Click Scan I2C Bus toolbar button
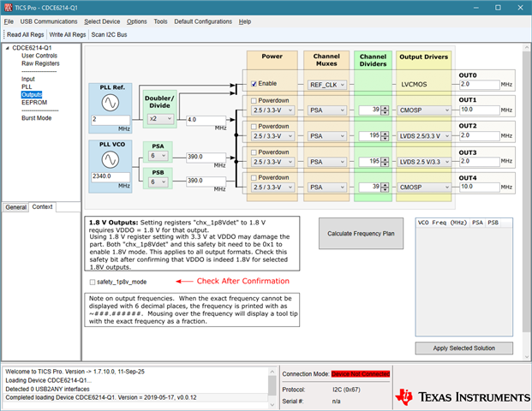The width and height of the screenshot is (532, 411). (109, 34)
